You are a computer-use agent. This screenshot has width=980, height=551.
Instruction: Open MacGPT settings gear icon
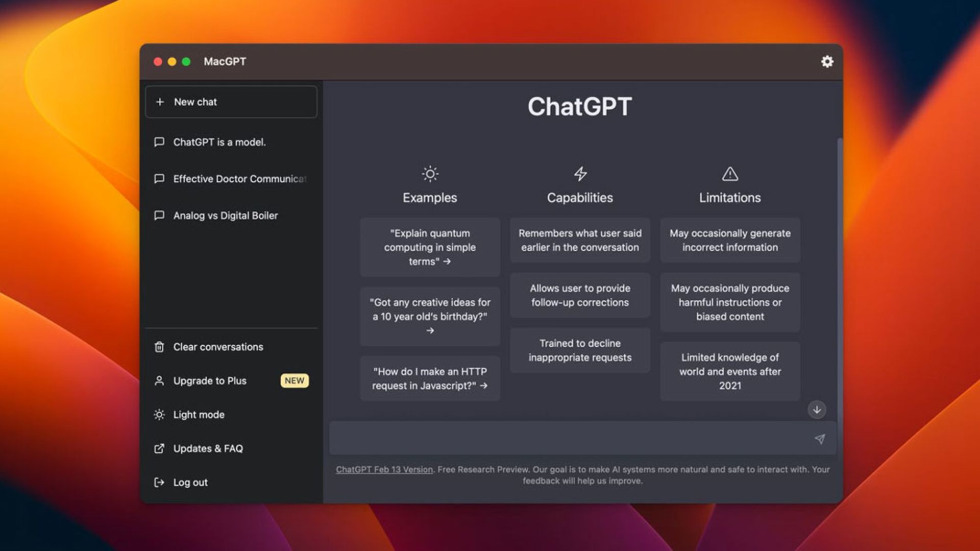827,61
